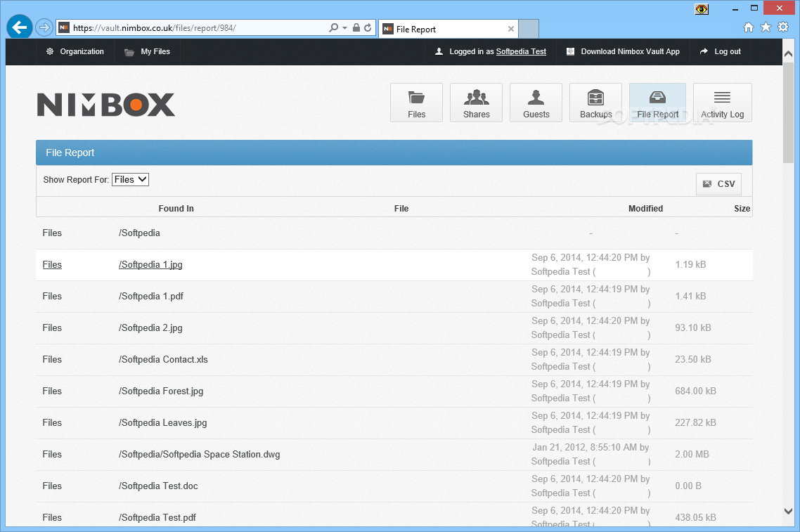Click /Softpedia 2.jpg entry

click(x=150, y=328)
